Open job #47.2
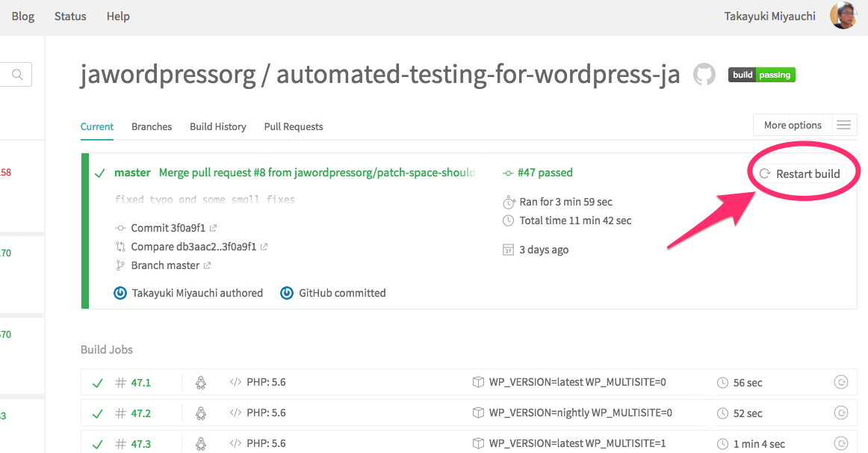 (x=140, y=413)
